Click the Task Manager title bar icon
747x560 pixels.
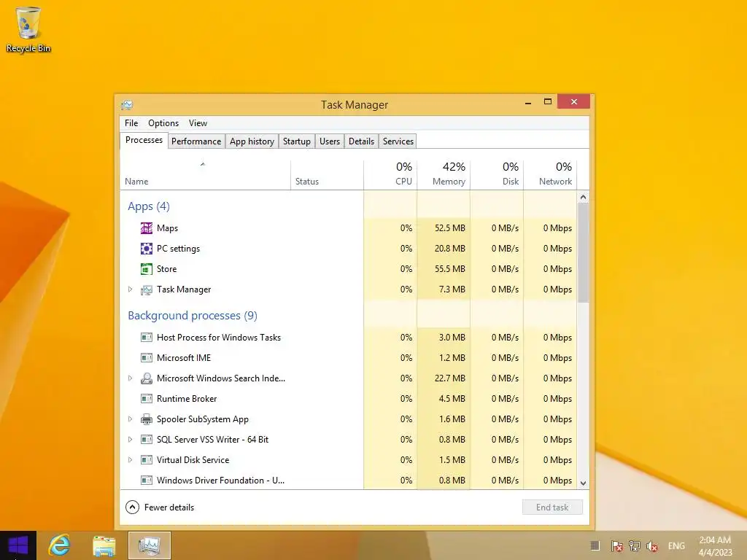click(x=127, y=105)
